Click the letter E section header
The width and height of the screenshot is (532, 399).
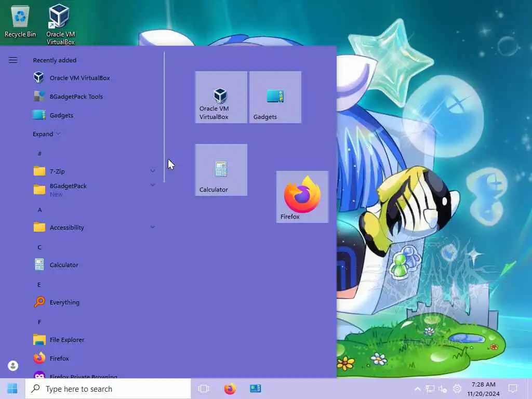tap(39, 285)
